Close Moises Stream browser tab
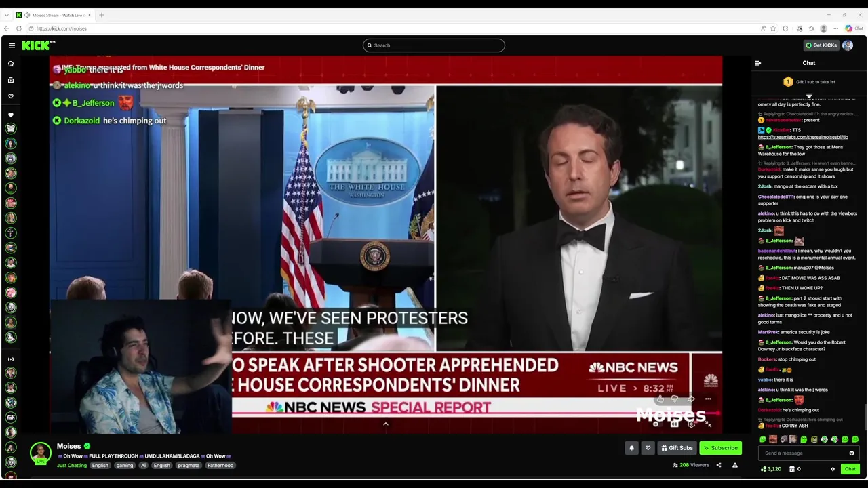Viewport: 868px width, 488px height. click(90, 15)
